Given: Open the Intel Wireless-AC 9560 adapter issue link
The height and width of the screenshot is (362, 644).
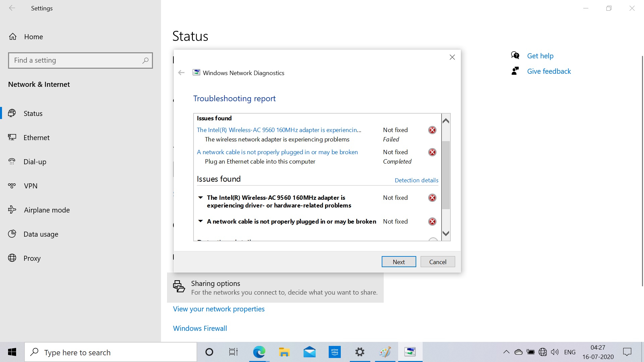Looking at the screenshot, I should point(279,130).
